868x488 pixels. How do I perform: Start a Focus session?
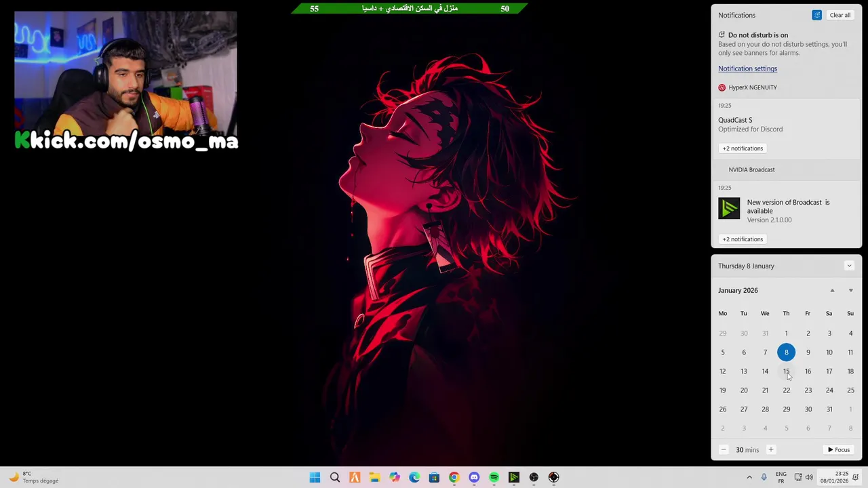click(838, 449)
